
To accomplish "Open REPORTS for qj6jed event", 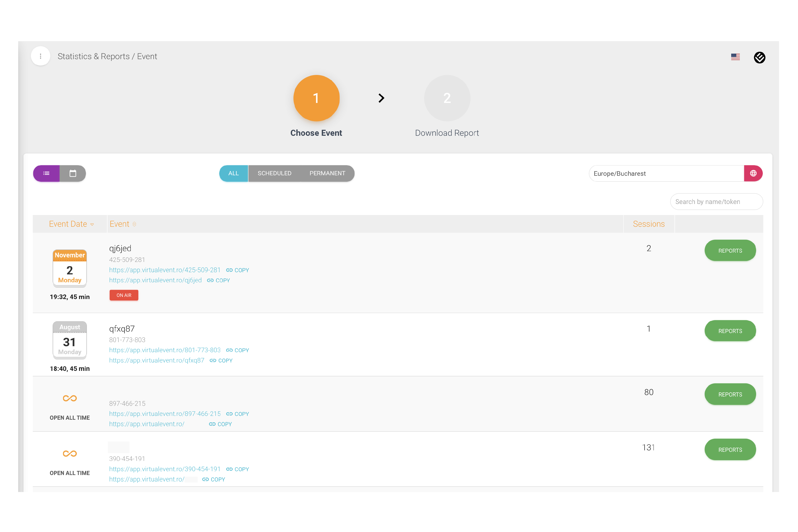I will click(730, 250).
